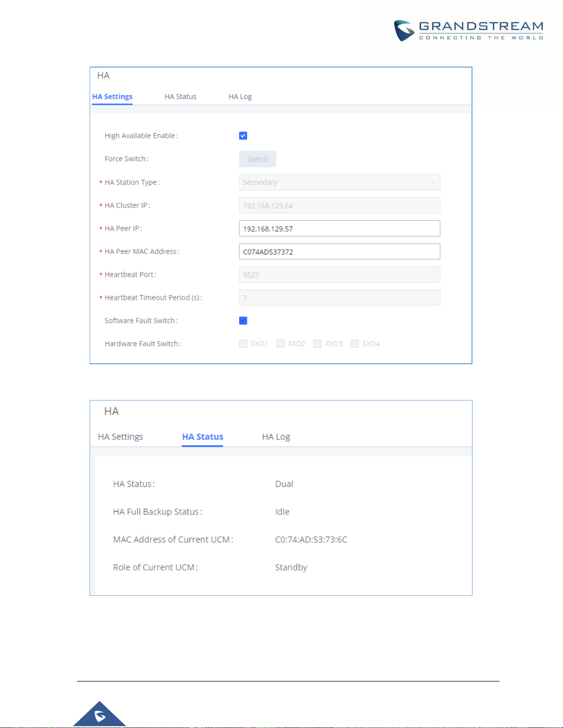Switch to HA Settings tab in lower panel
563x728 pixels.
(120, 437)
